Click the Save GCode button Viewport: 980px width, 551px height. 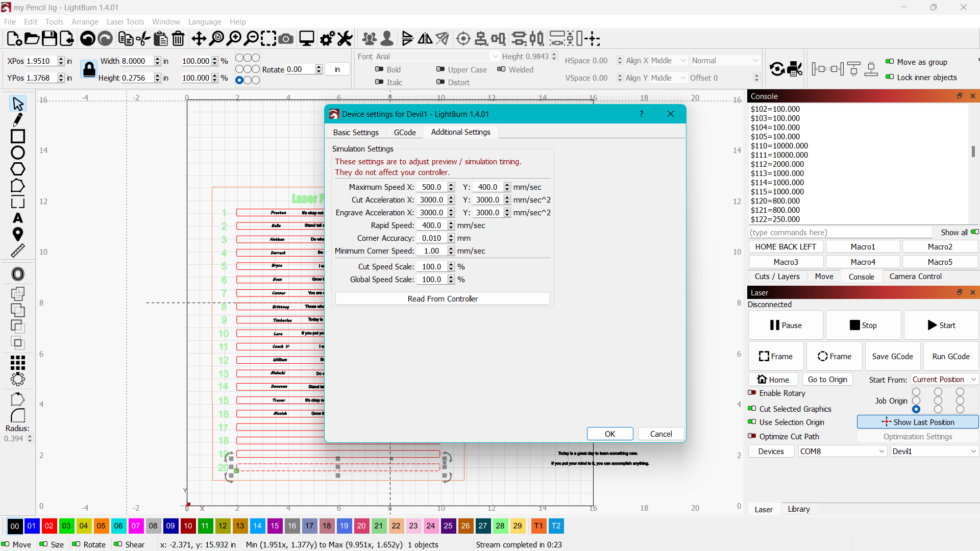pyautogui.click(x=893, y=356)
